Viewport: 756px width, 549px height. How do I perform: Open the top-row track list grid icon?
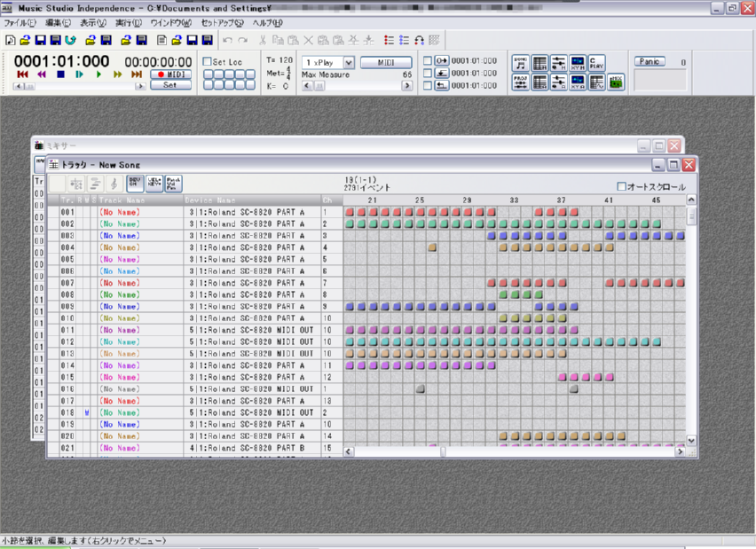pos(539,63)
